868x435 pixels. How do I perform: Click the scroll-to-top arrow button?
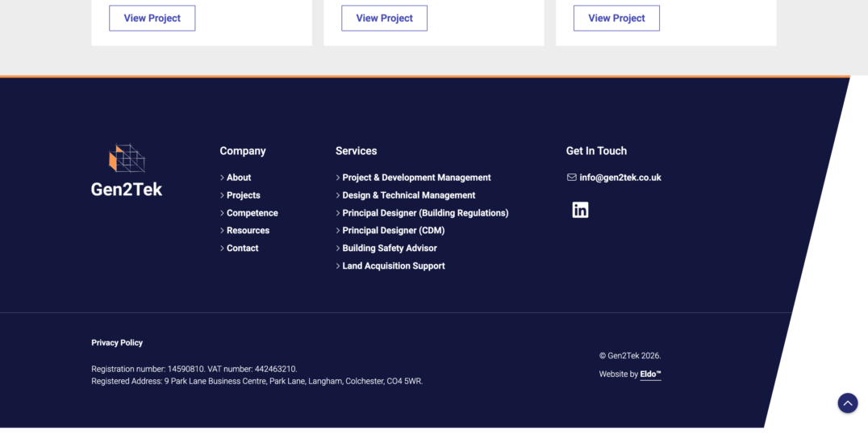tap(847, 403)
